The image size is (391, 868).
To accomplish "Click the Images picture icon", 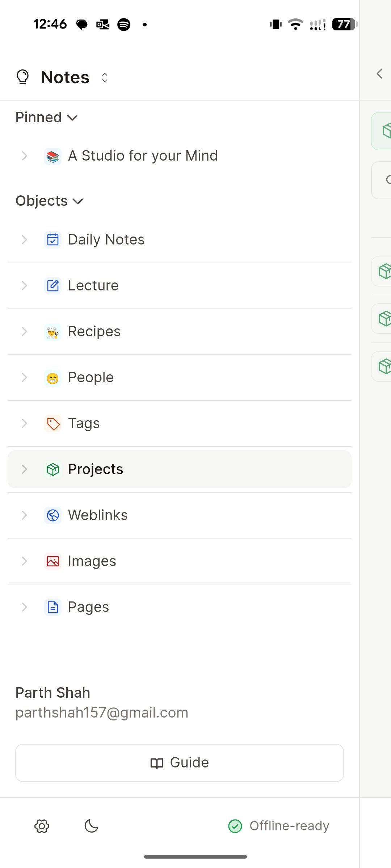I will [53, 561].
